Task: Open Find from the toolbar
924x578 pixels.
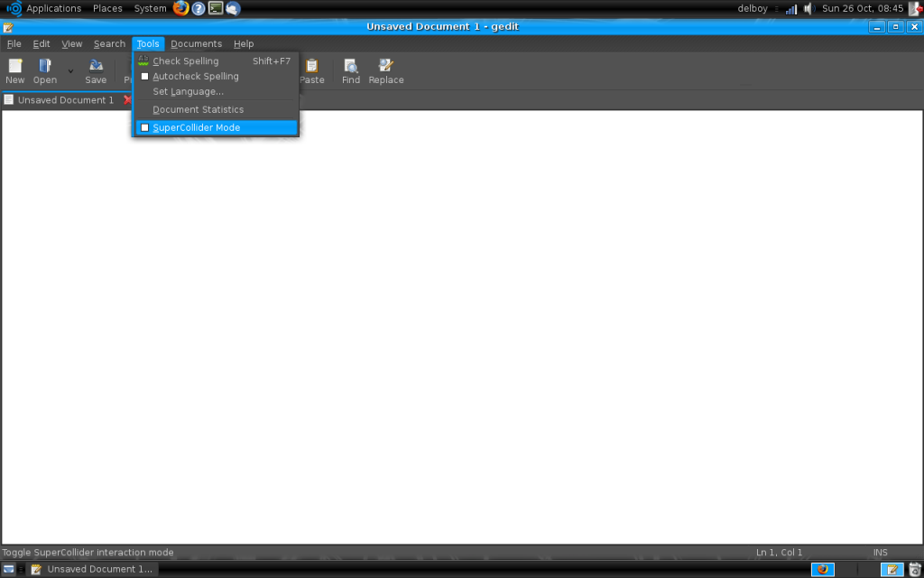Action: (x=351, y=71)
